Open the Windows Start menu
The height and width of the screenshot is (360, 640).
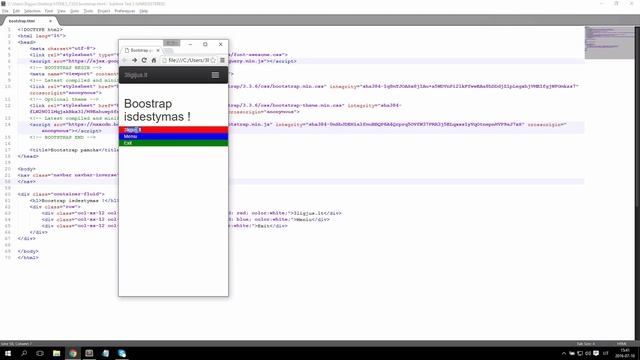pyautogui.click(x=8, y=353)
